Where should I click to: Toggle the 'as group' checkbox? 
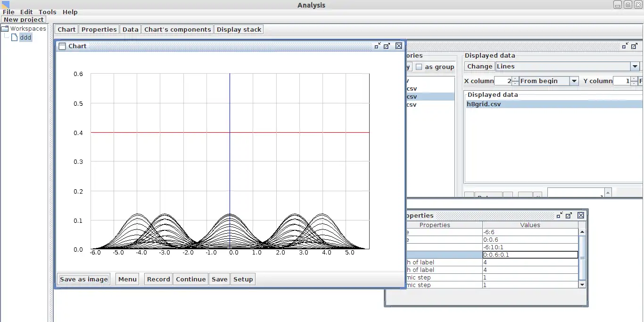[419, 67]
